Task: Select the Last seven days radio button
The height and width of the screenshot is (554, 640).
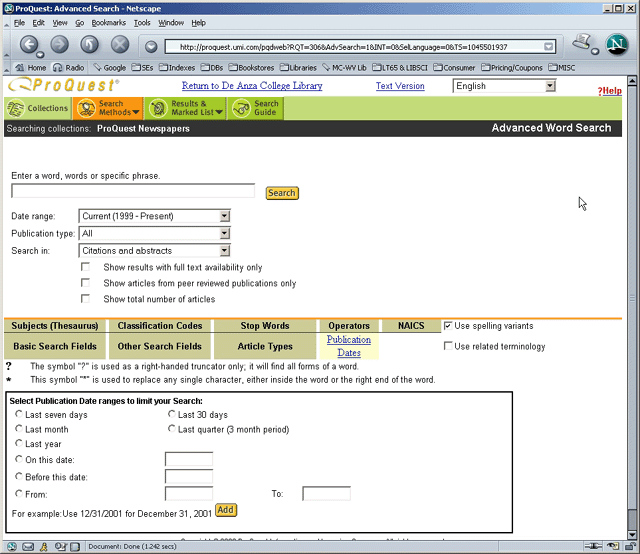Action: [19, 415]
